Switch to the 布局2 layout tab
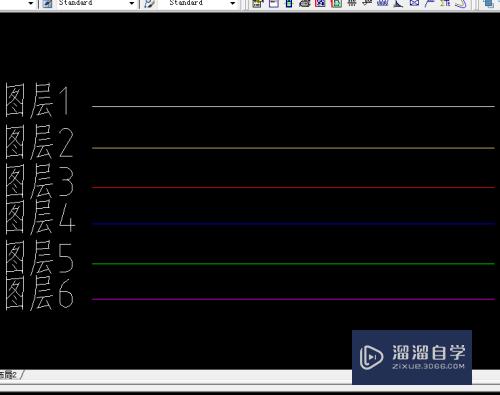 (8, 375)
